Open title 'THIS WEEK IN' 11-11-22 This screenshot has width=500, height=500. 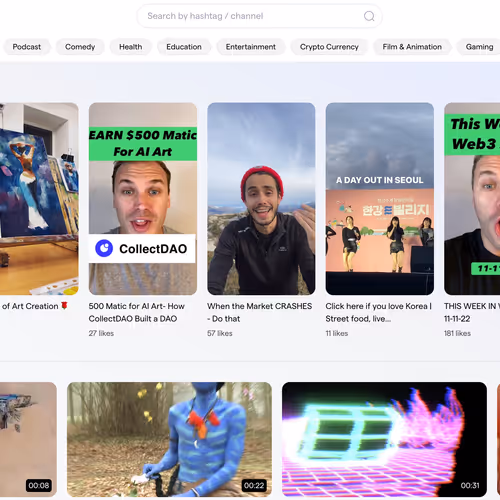(x=472, y=312)
